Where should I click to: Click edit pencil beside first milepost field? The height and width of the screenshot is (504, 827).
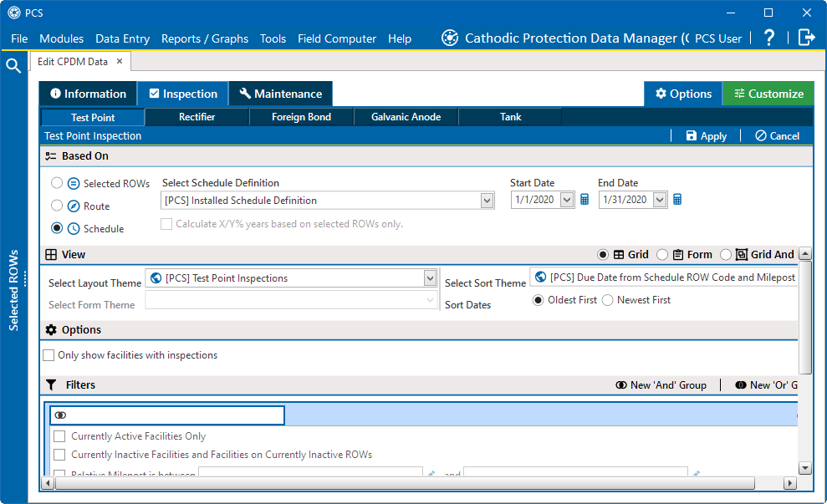click(x=431, y=473)
